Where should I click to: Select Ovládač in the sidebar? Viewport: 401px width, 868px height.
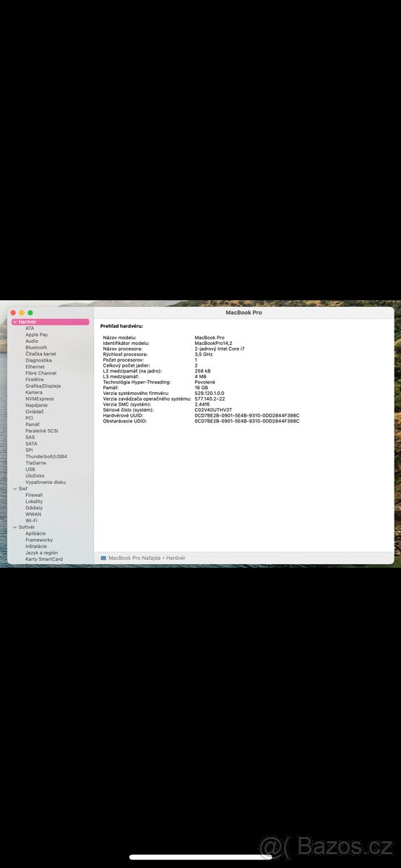tap(35, 412)
